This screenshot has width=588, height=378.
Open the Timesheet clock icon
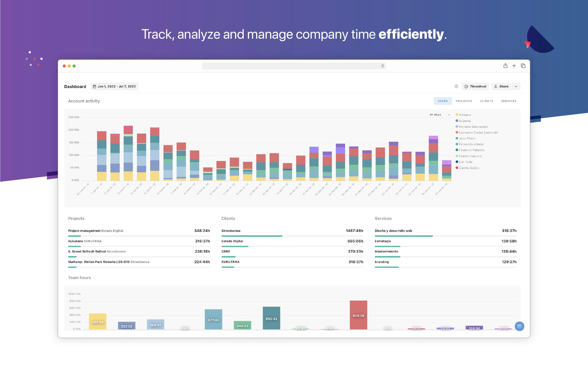coord(466,86)
